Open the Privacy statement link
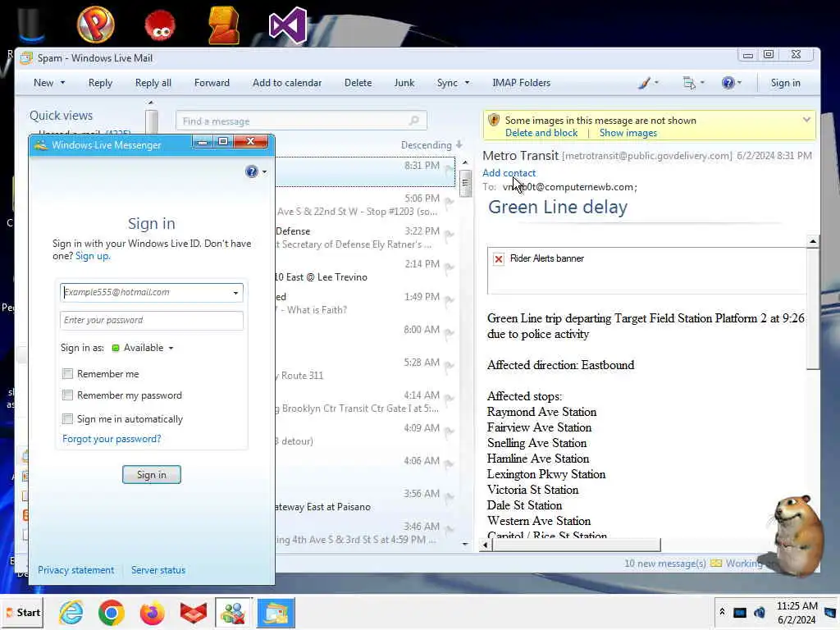Screen dimensions: 840x630 [x=75, y=570]
